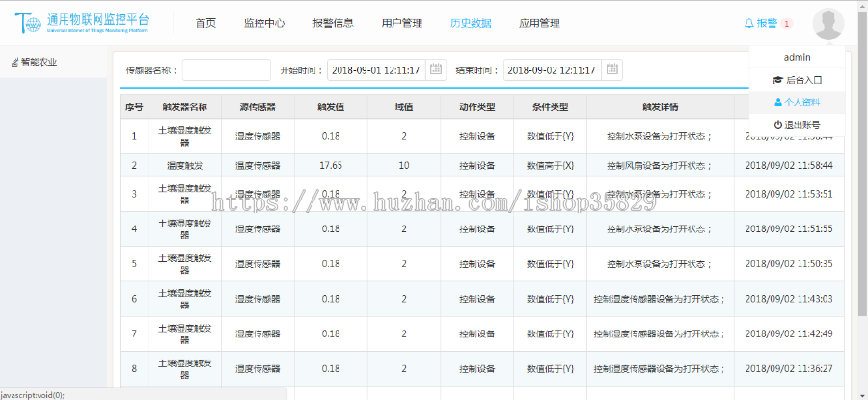Click row number 1 cell

click(134, 136)
